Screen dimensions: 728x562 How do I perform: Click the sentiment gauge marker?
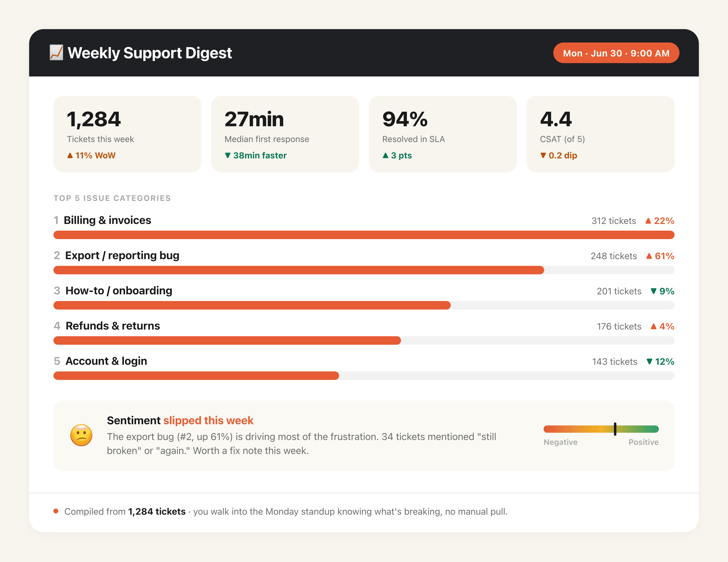click(615, 429)
